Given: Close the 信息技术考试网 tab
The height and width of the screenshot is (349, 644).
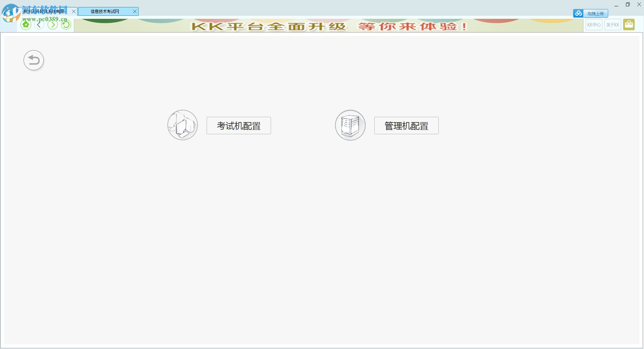Looking at the screenshot, I should (135, 11).
